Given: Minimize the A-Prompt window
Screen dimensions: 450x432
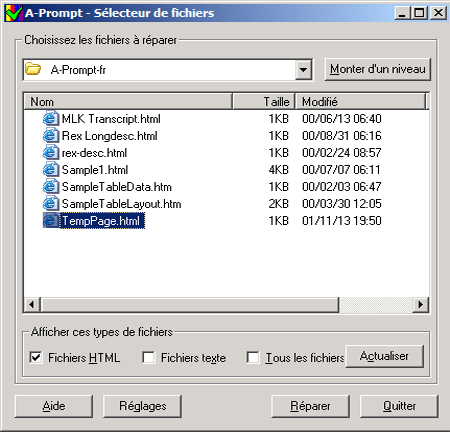Looking at the screenshot, I should click(402, 13).
